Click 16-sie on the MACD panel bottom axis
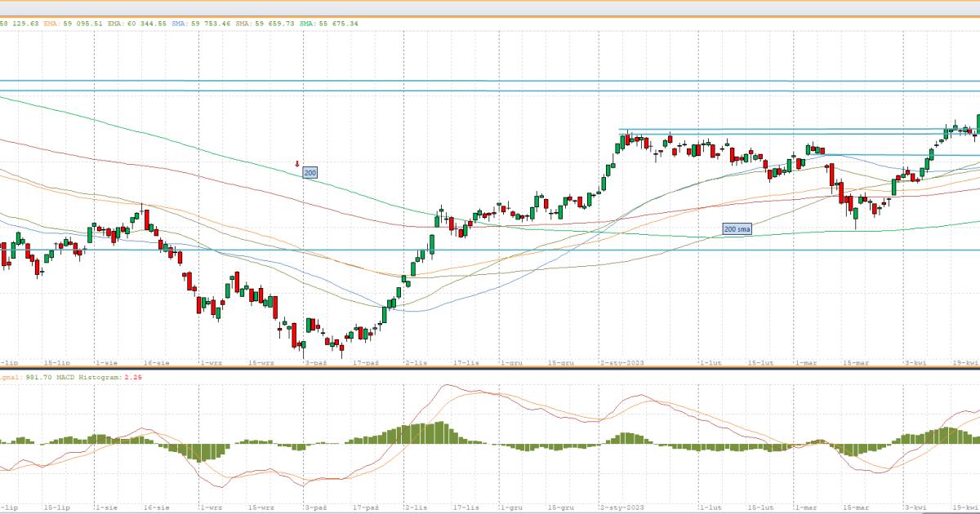Image resolution: width=980 pixels, height=514 pixels. tap(155, 507)
